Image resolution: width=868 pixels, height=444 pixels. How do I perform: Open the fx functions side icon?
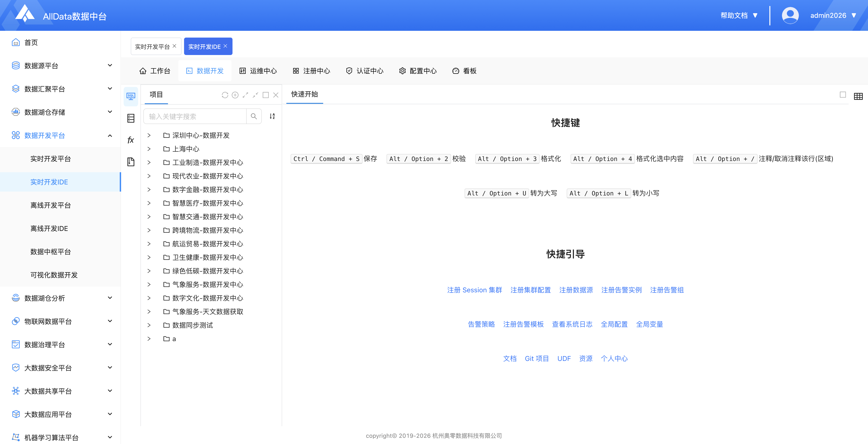tap(131, 140)
